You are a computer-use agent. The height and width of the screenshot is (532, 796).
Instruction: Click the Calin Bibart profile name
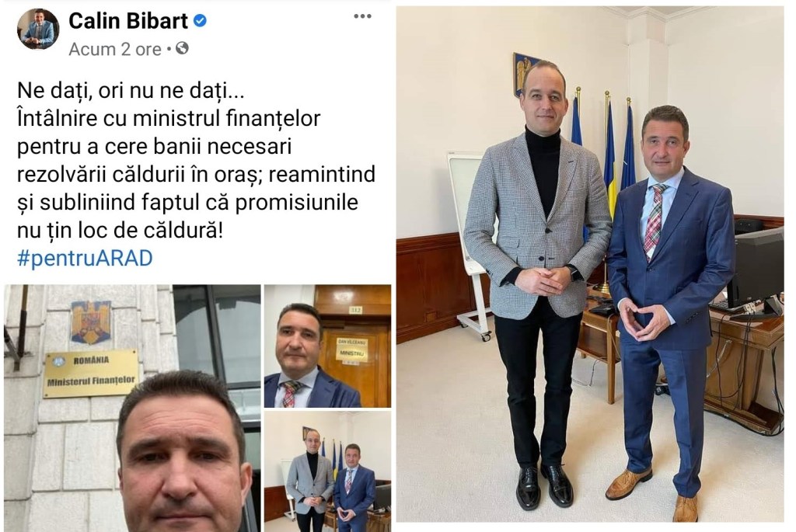point(128,21)
